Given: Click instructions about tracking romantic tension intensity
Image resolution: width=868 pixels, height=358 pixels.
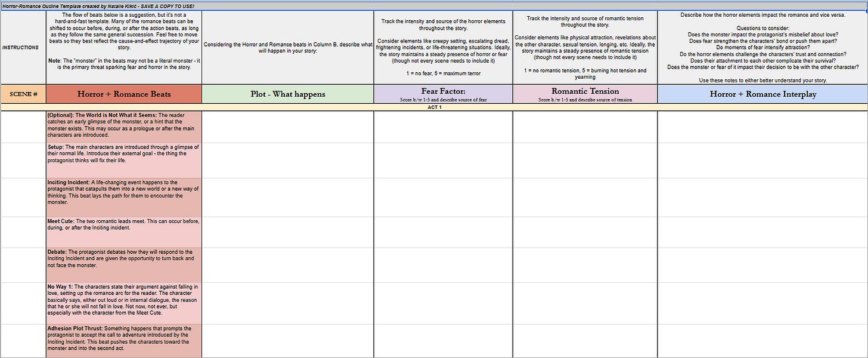Looking at the screenshot, I should 585,48.
